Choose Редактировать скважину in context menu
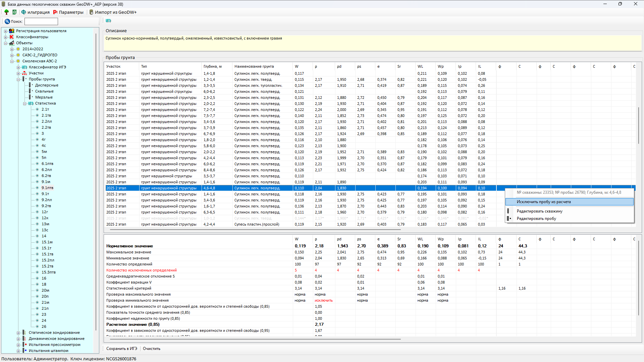Image resolution: width=644 pixels, height=362 pixels. (569, 211)
